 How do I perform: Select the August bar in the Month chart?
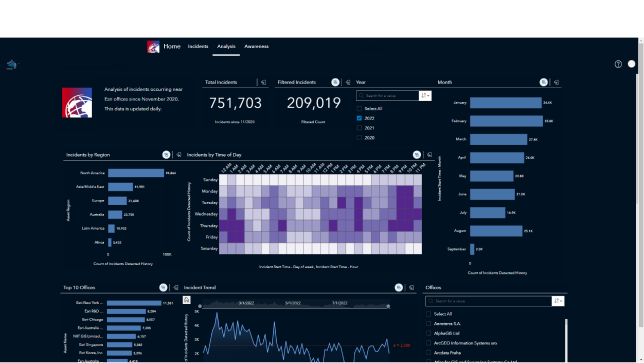496,231
